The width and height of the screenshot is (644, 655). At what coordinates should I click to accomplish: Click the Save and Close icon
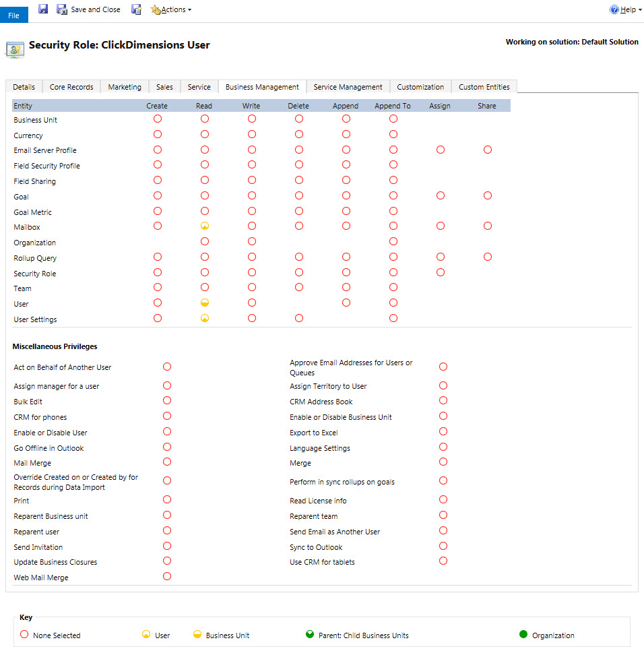click(x=62, y=9)
